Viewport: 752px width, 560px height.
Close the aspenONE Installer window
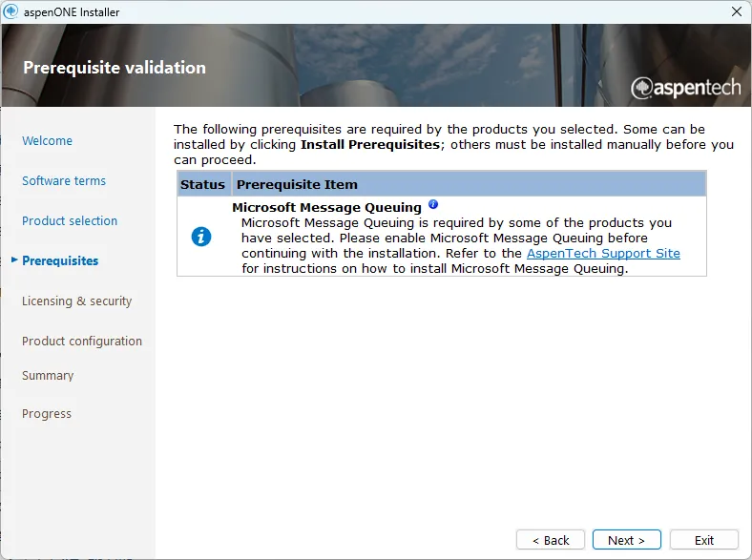tap(737, 11)
